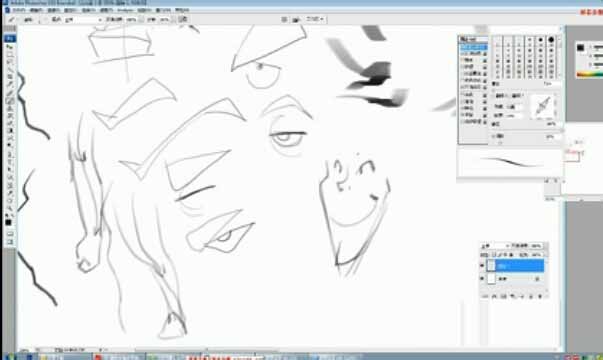This screenshot has height=360, width=603.
Task: Toggle Color Dynamics checkbox in Brushes panel
Action: point(463,80)
